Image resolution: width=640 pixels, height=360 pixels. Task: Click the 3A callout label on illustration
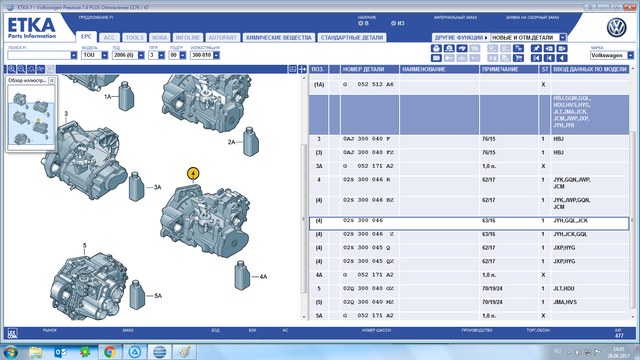coord(158,187)
